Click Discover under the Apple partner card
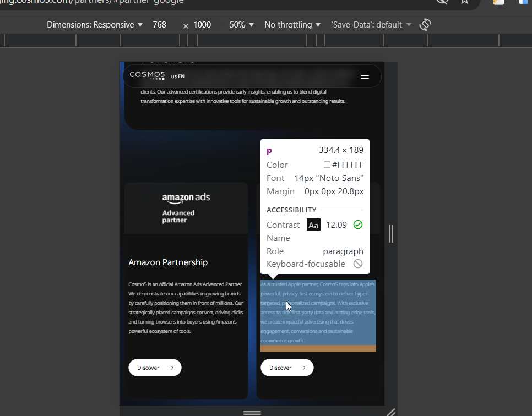Screen dimensions: 532x416 pyautogui.click(x=287, y=368)
